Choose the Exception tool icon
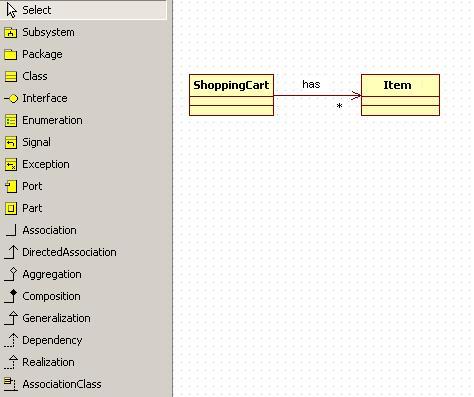 point(11,164)
